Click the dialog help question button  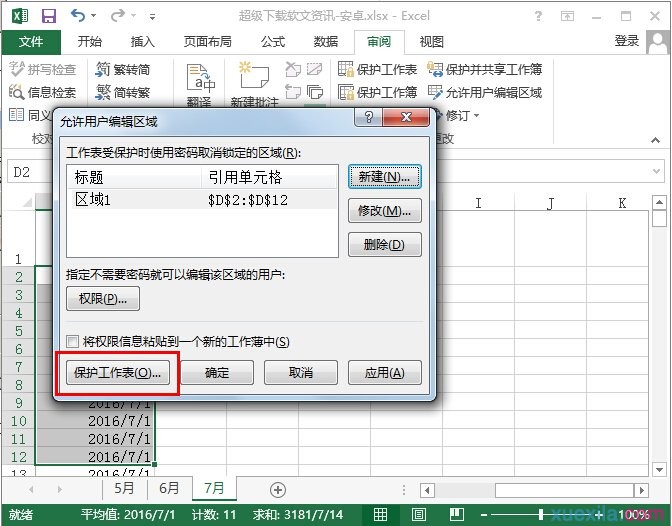pos(369,117)
